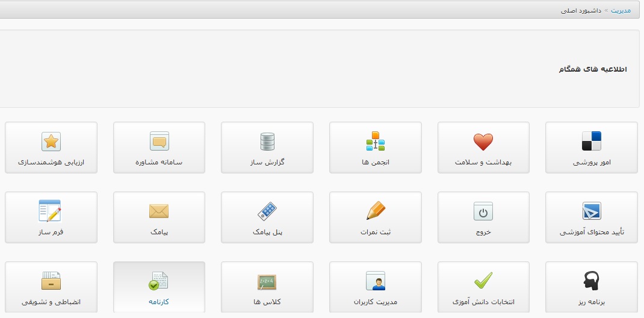The width and height of the screenshot is (644, 318).
Task: Click the کلاس ها label
Action: [267, 302]
